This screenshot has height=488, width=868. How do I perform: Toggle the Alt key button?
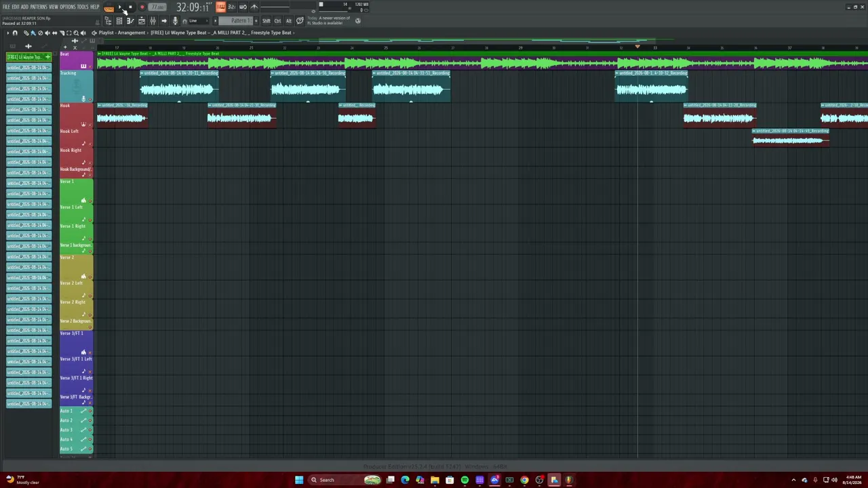coord(289,21)
